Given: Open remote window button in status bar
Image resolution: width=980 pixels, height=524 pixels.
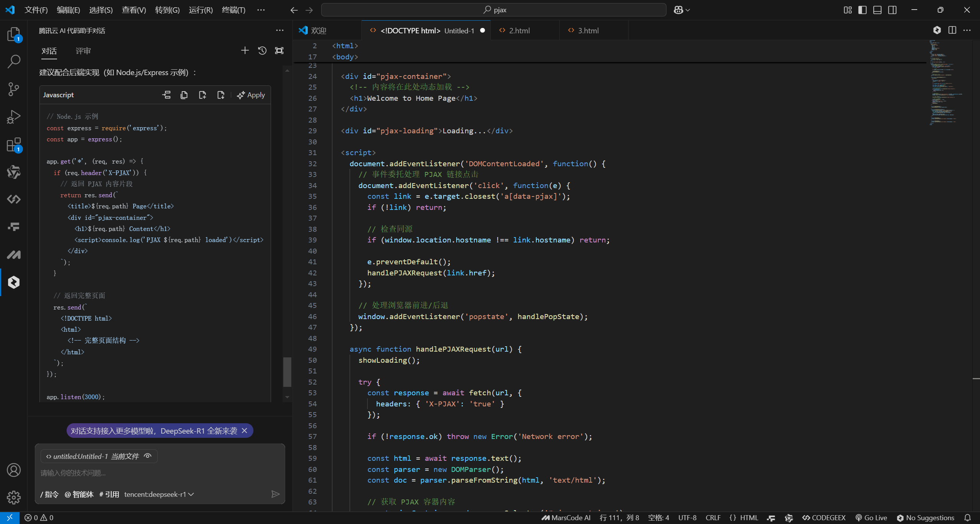Looking at the screenshot, I should point(10,518).
